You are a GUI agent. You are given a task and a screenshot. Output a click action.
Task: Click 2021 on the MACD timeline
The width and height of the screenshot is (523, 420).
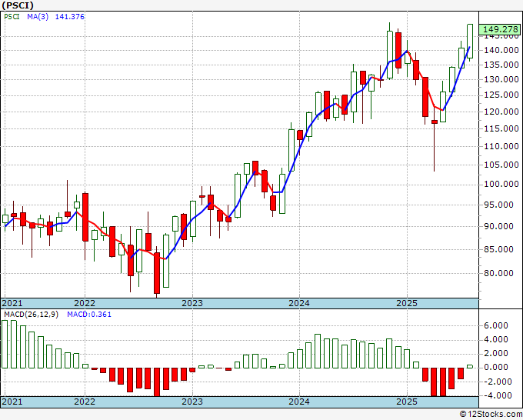pos(12,402)
